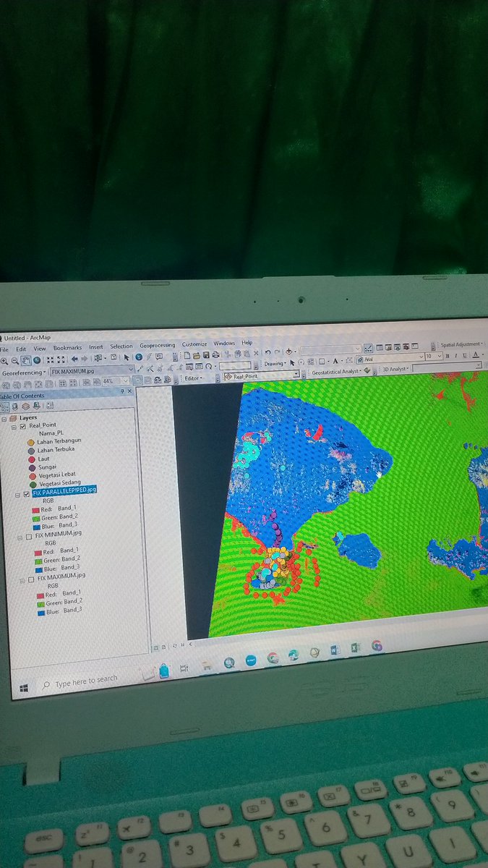Open Word from the taskbar
The height and width of the screenshot is (868, 488).
335,650
